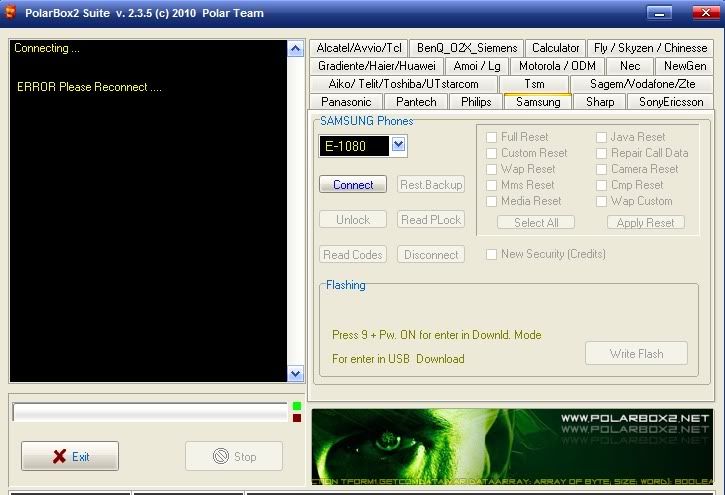Close the PolarBox2 Suite window
The height and width of the screenshot is (495, 725).
pyautogui.click(x=706, y=13)
